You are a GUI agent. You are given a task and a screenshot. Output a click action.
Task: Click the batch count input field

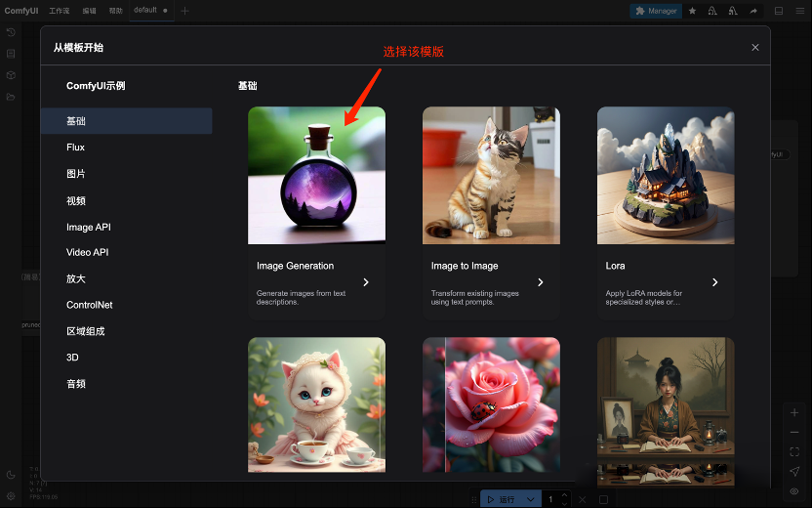coord(551,500)
